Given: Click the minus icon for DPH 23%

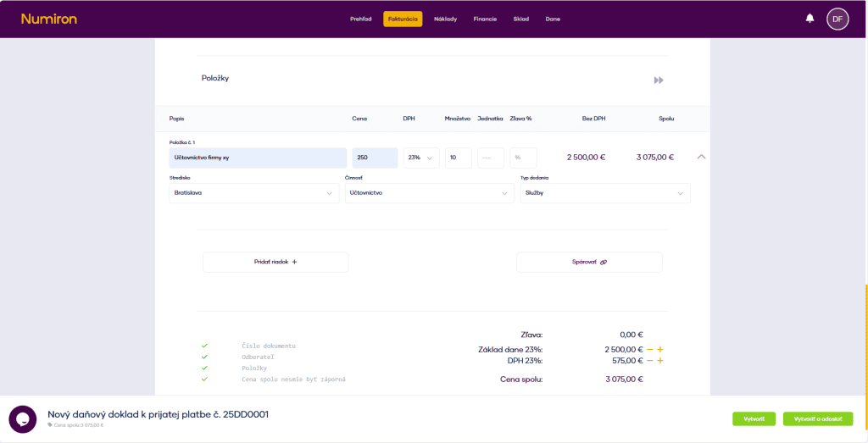Looking at the screenshot, I should pyautogui.click(x=650, y=361).
